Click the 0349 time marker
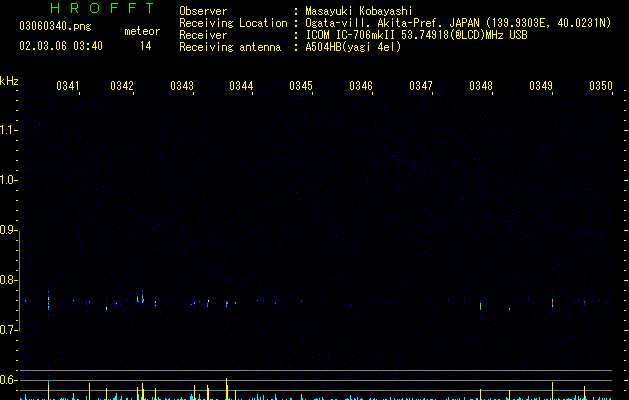This screenshot has width=629, height=400. pos(541,86)
